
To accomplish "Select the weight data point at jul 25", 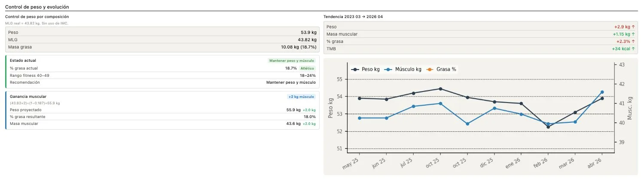I will pos(413,93).
